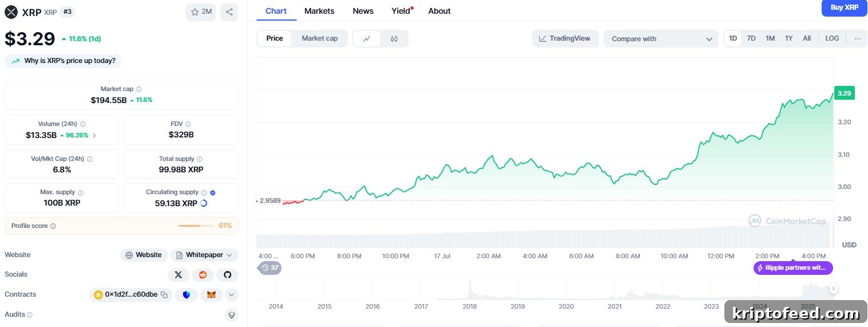Click the XRP coin logo icon

11,11
